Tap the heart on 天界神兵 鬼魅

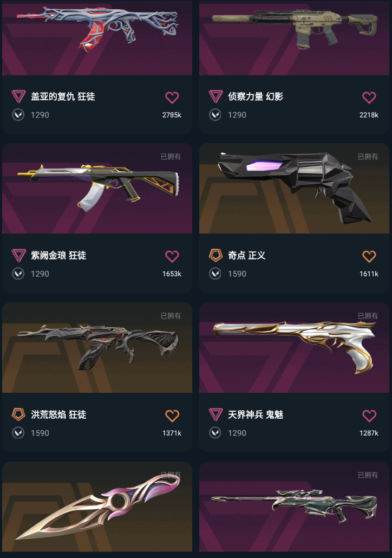369,416
